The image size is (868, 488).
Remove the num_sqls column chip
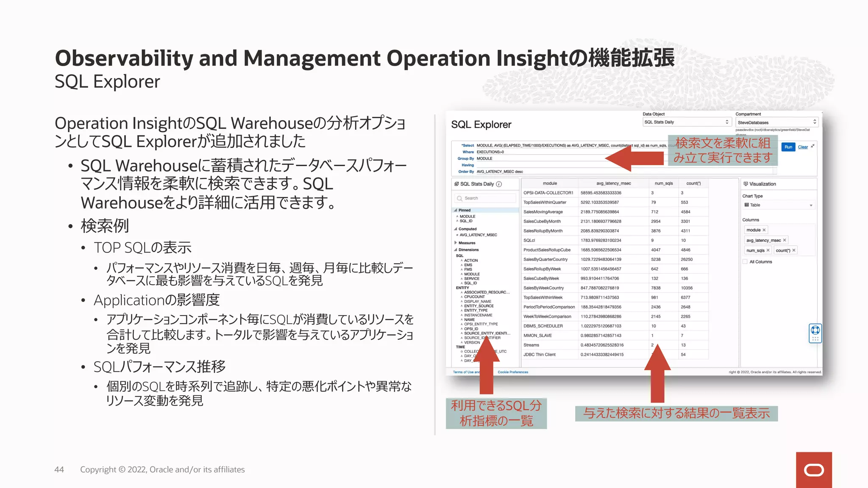768,250
